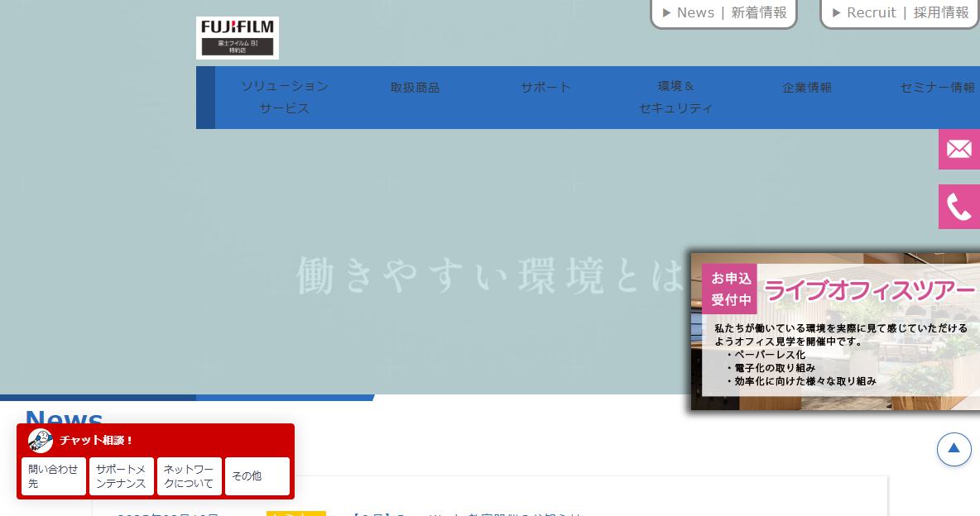Open the Recruit | 採用情報 link
980x516 pixels.
click(900, 13)
